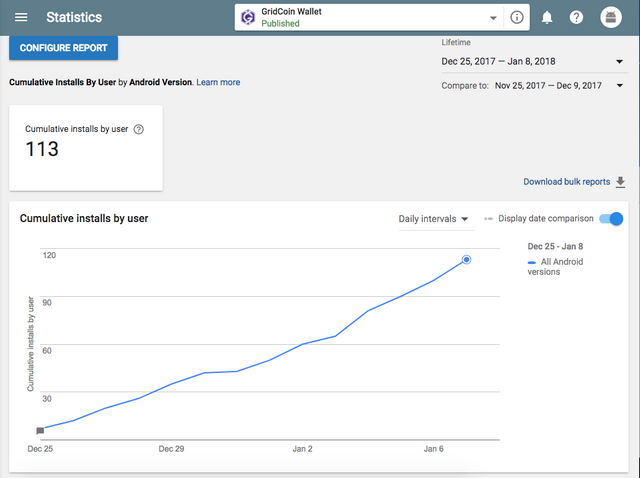This screenshot has height=478, width=640.
Task: Click the highlighted final data point on chart
Action: point(466,260)
